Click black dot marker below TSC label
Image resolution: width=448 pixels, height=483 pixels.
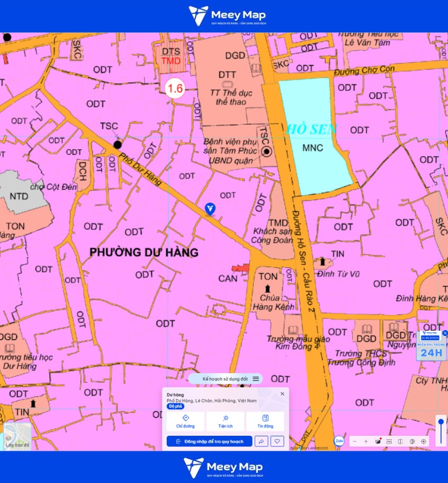click(117, 144)
